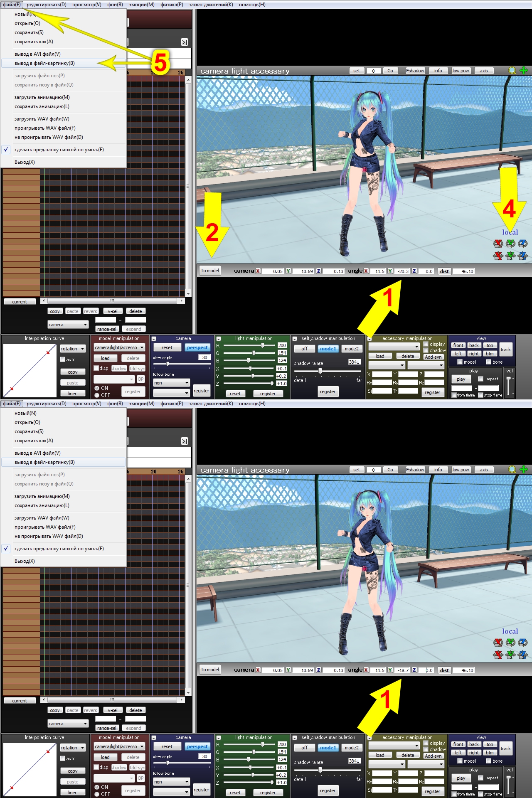Select the OFF radio button in upper screenshot
Image resolution: width=532 pixels, height=798 pixels.
pyautogui.click(x=97, y=395)
